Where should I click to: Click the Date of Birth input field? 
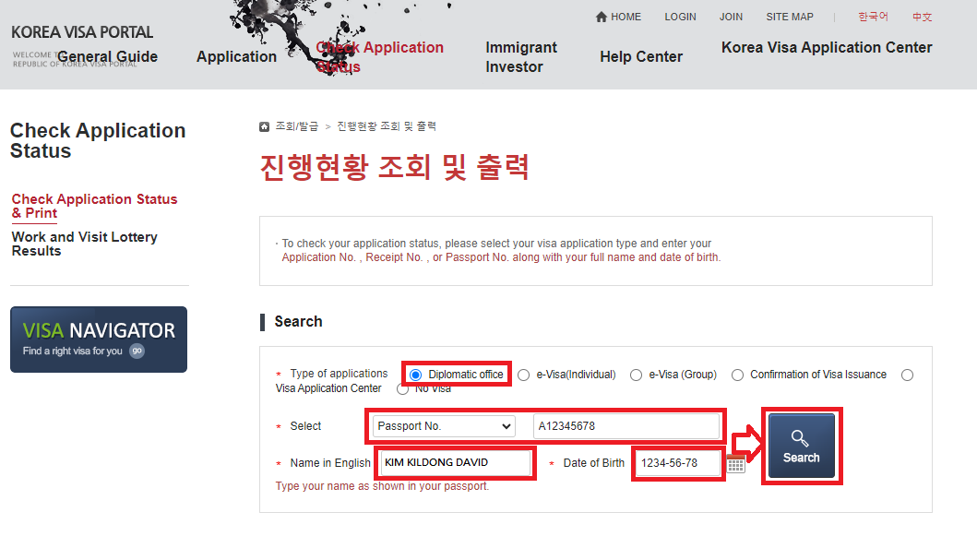click(678, 463)
